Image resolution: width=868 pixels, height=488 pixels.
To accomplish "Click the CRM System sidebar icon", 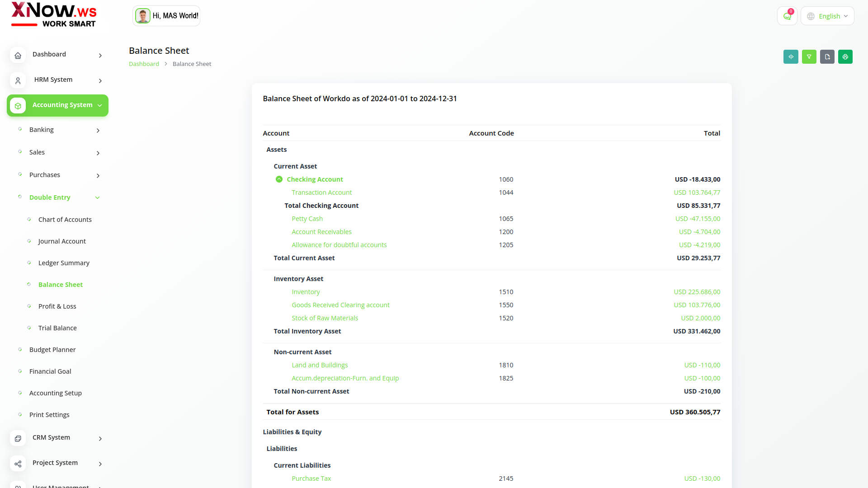I will pos(18,438).
